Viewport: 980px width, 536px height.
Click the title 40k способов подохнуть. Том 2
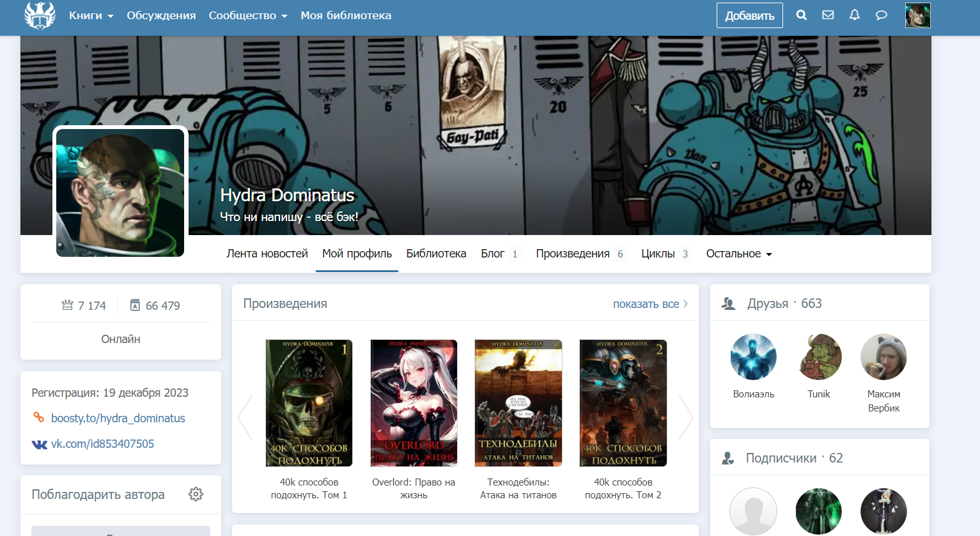623,489
